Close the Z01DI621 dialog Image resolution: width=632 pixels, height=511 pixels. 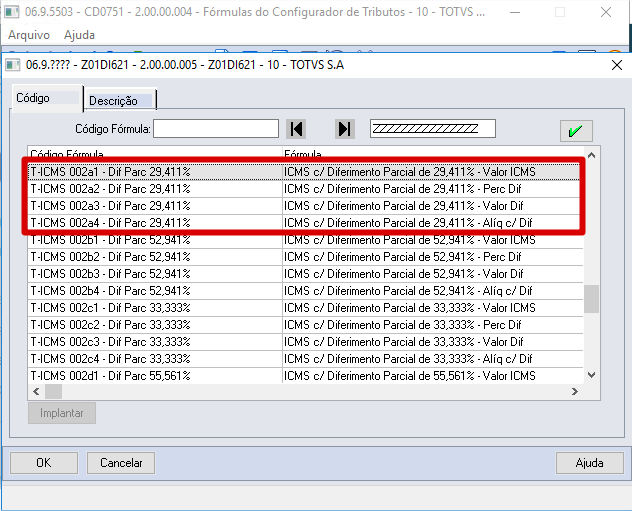(617, 65)
